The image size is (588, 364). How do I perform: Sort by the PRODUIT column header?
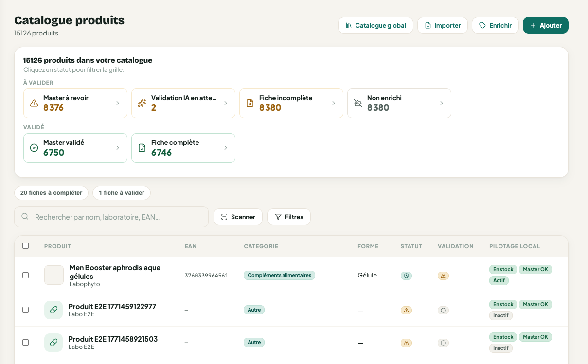click(57, 246)
